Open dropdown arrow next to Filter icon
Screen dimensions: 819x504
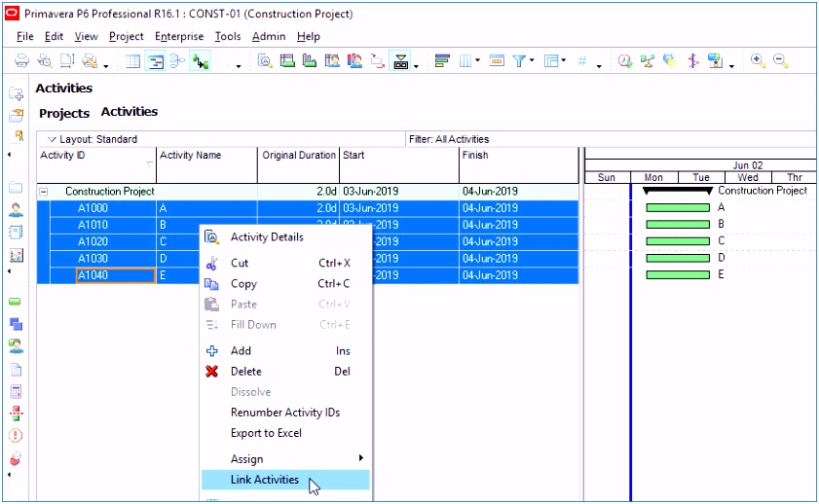pyautogui.click(x=532, y=60)
